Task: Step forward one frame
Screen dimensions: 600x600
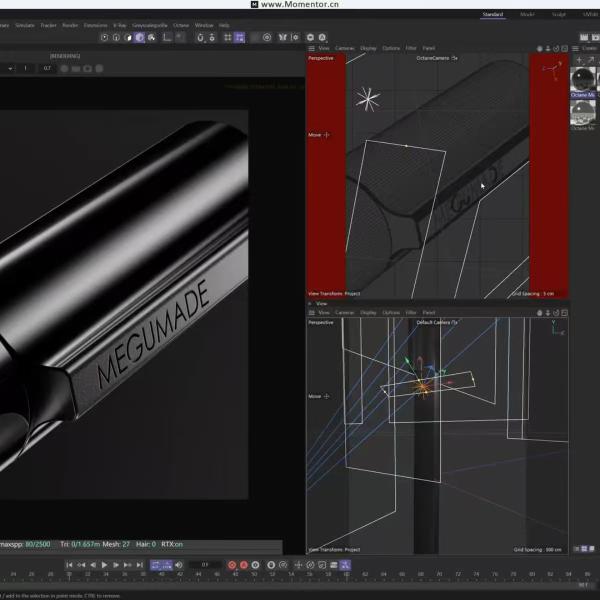Action: point(116,565)
